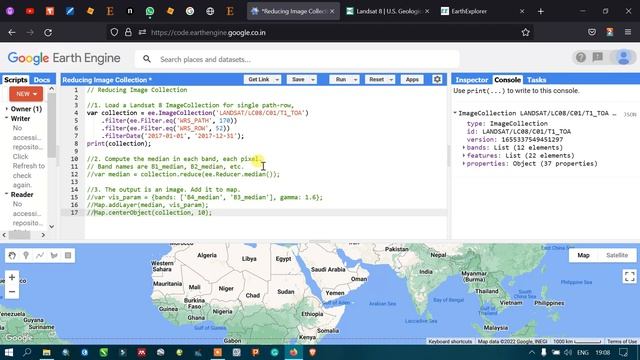Collapse the ImageCollection console entry
The image size is (640, 360).
click(455, 113)
